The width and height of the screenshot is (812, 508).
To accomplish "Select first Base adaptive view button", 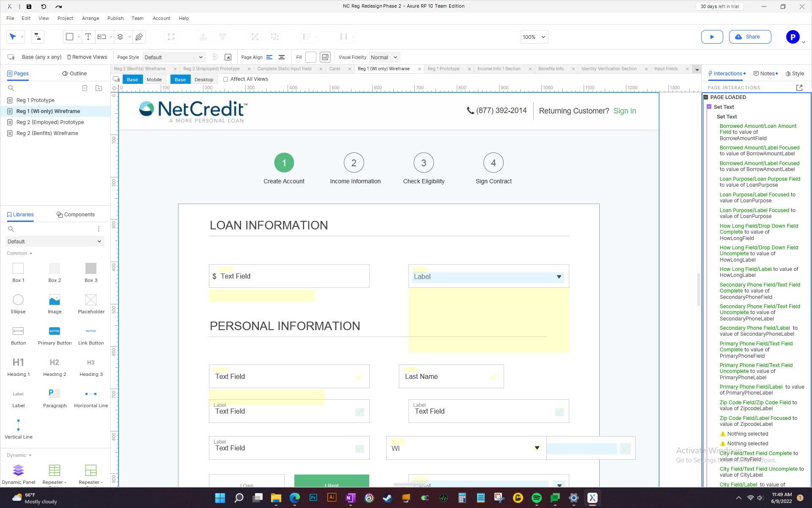I will pos(132,80).
